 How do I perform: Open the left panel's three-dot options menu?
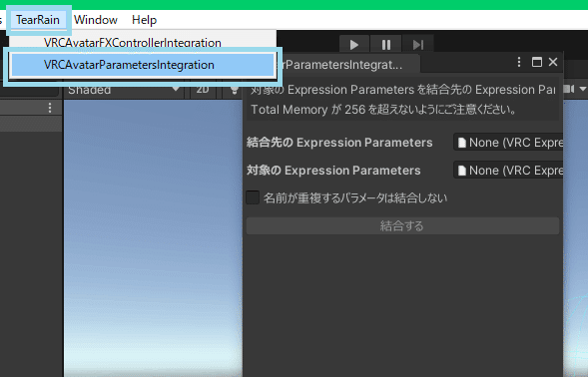click(x=50, y=109)
